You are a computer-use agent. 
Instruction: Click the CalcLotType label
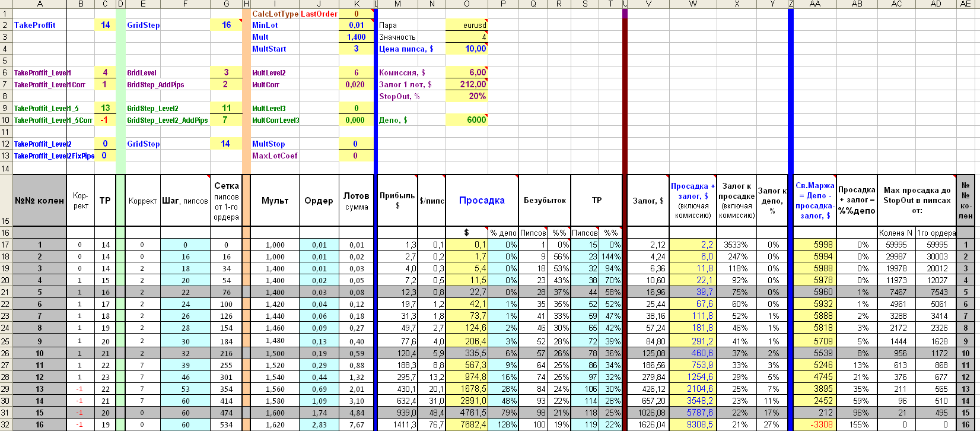click(x=275, y=14)
